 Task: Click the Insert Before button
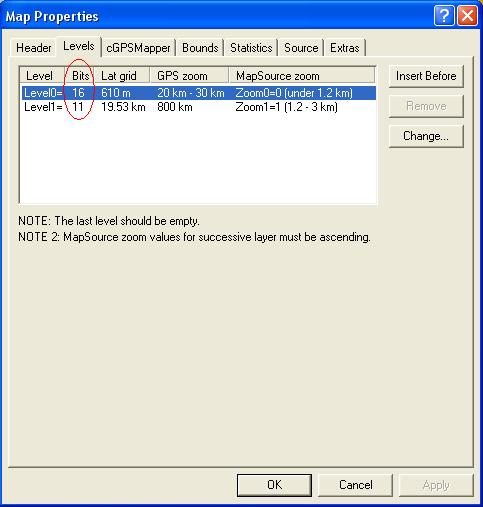tap(426, 76)
